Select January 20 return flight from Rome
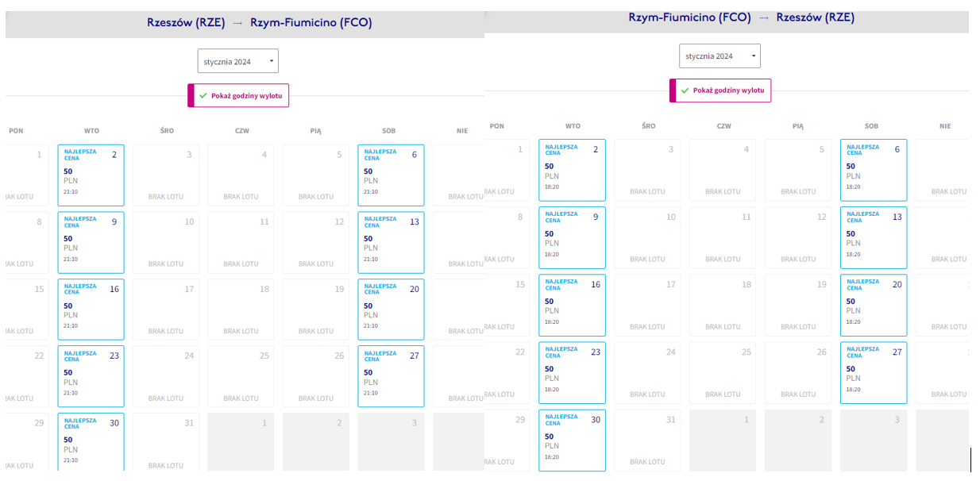Viewport: 980px width, 481px height. [x=874, y=305]
